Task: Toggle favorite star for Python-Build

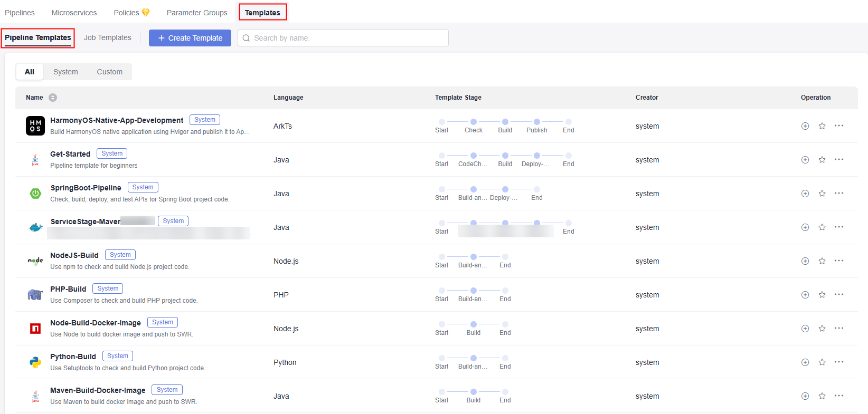Action: [x=822, y=362]
